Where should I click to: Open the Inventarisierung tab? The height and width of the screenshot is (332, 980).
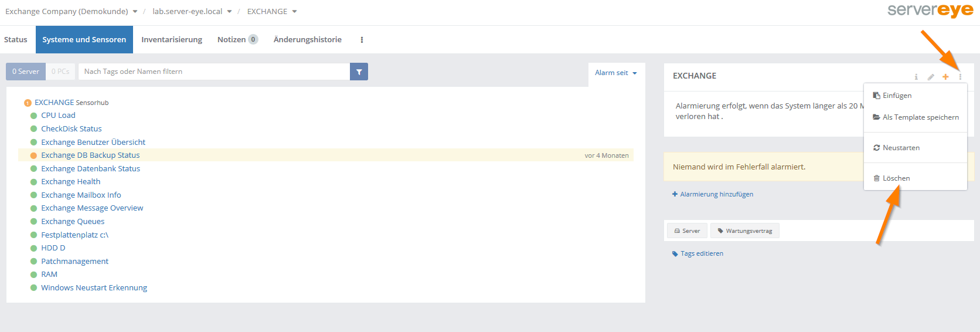click(x=172, y=40)
